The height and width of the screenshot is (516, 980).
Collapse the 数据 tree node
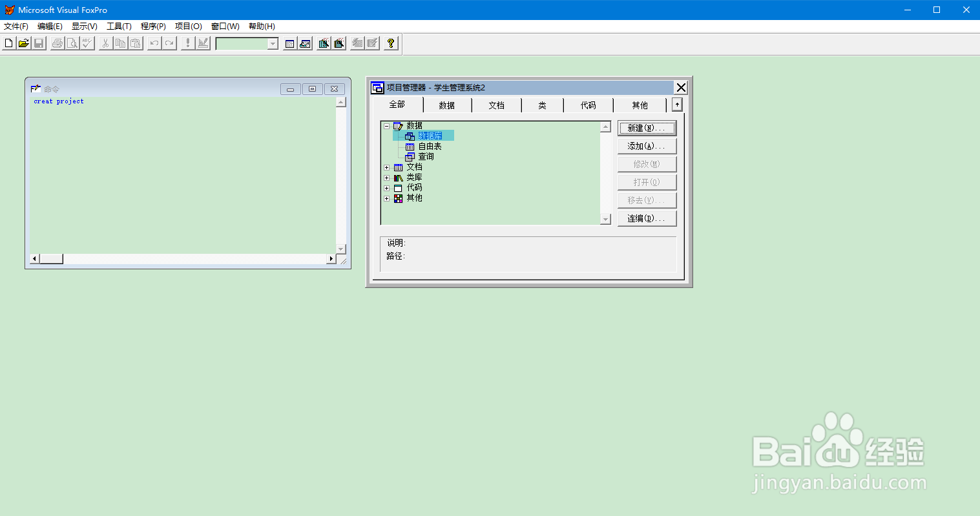pos(387,126)
